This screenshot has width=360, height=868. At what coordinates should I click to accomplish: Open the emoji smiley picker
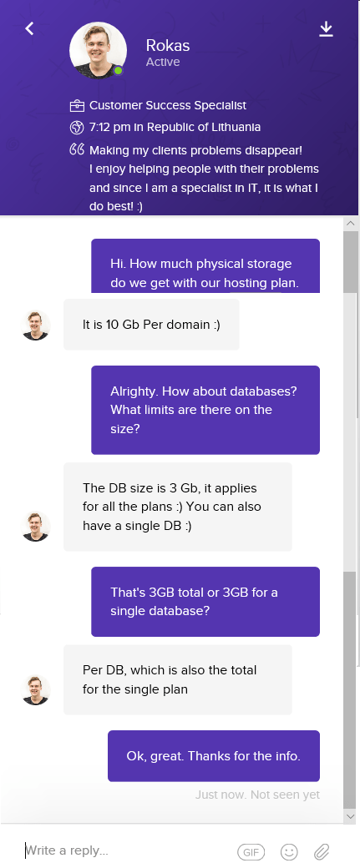coord(289,852)
